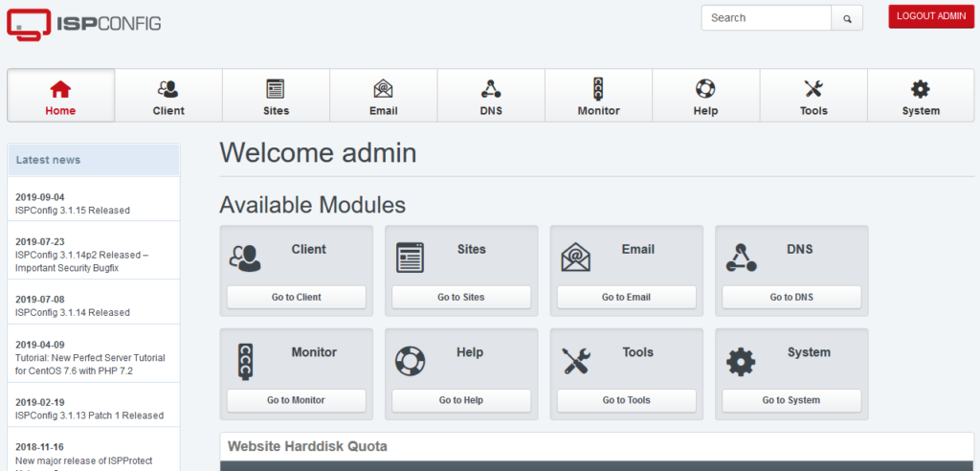Viewport: 980px width, 471px height.
Task: Click the System module gear icon
Action: pyautogui.click(x=741, y=361)
